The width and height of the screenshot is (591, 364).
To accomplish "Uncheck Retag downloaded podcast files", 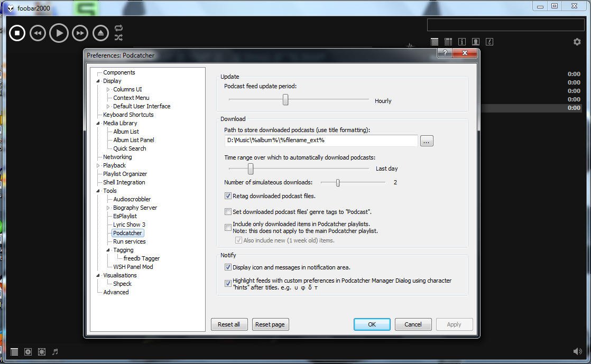I will 228,196.
